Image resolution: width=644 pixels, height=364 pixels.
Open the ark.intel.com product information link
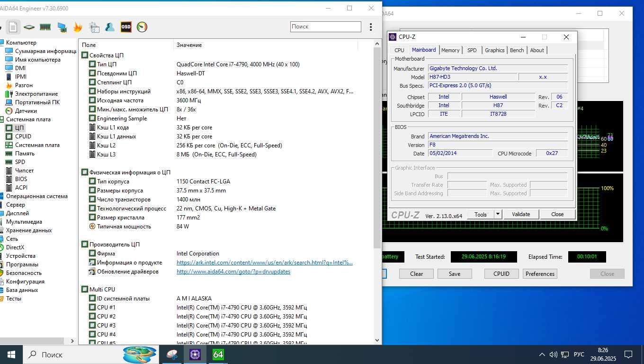265,263
